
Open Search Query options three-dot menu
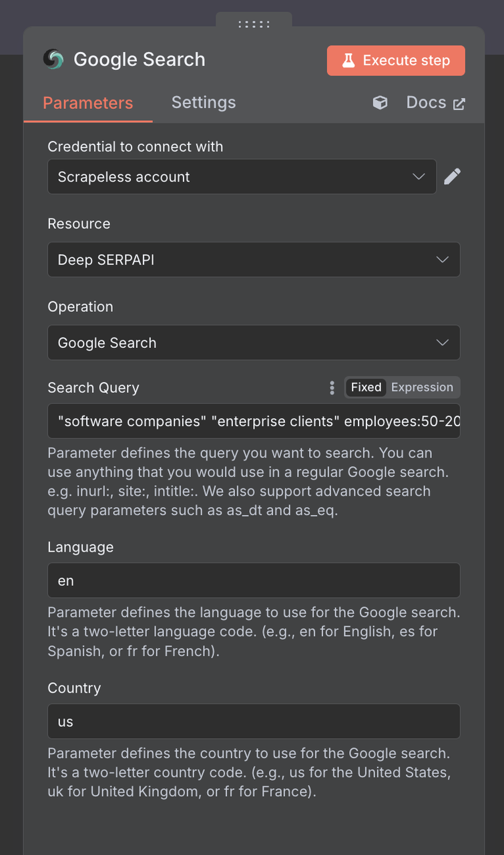(x=332, y=387)
